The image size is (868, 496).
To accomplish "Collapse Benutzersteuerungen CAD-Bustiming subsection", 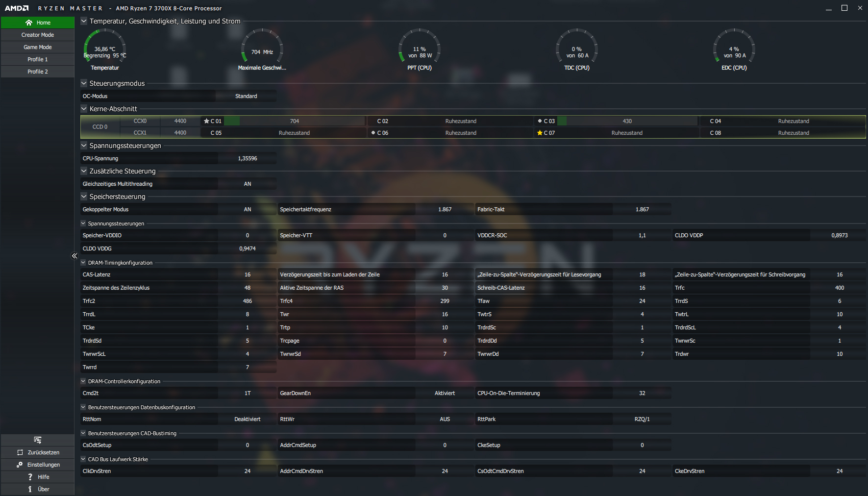I will point(83,433).
